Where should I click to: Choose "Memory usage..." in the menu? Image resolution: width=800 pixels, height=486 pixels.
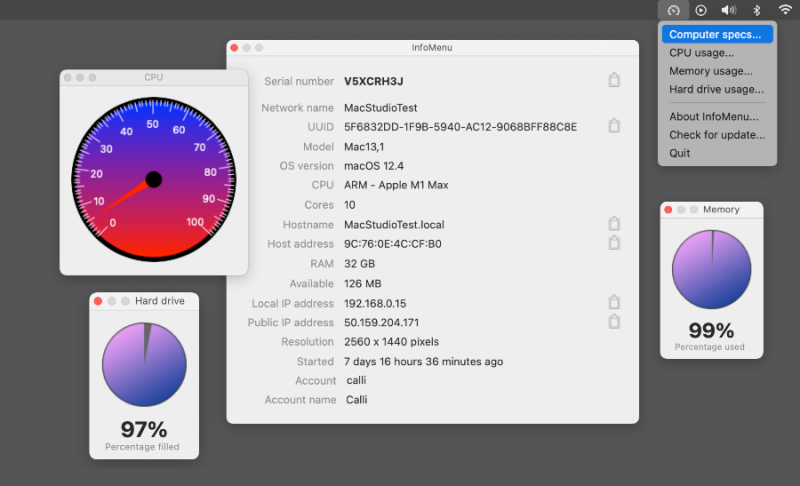click(x=711, y=71)
